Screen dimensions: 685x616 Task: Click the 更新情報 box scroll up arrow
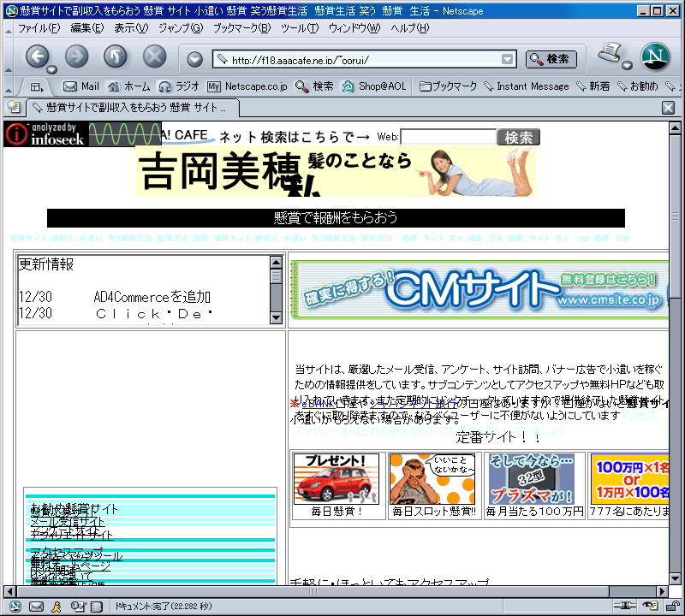click(276, 262)
